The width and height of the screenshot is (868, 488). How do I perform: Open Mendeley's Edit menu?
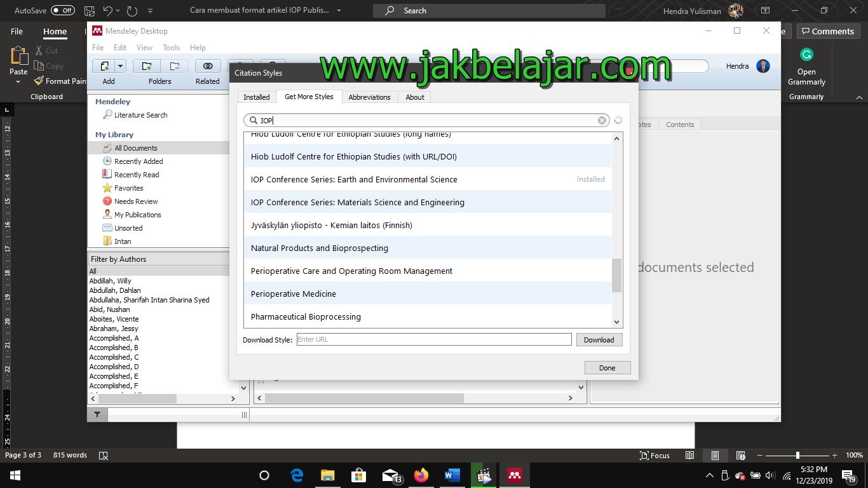120,48
